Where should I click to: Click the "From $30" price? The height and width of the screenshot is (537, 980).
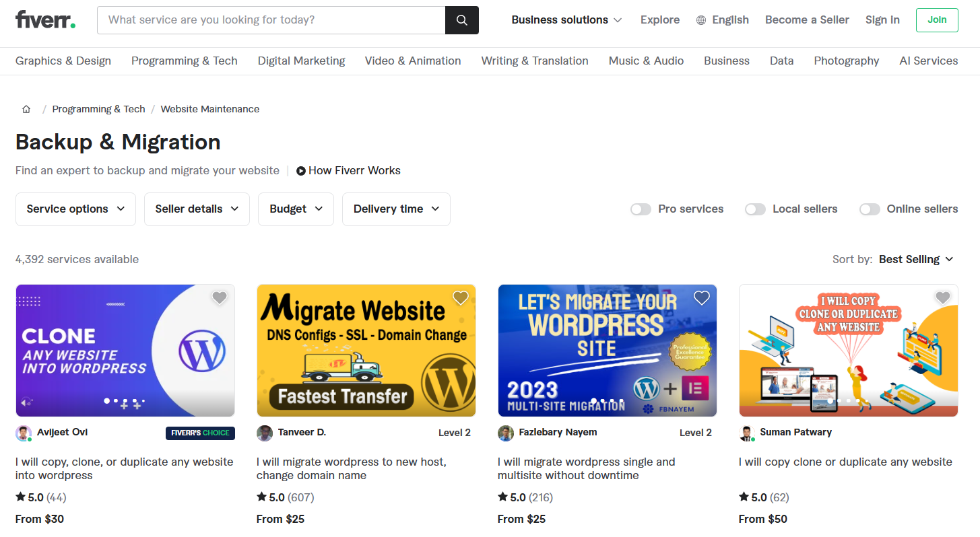40,520
